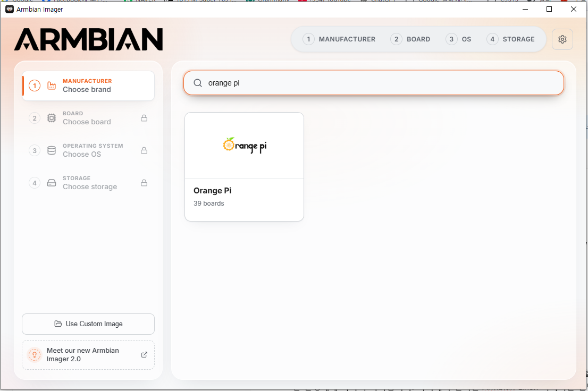
Task: Select the Orange Pi manufacturer card
Action: [244, 167]
